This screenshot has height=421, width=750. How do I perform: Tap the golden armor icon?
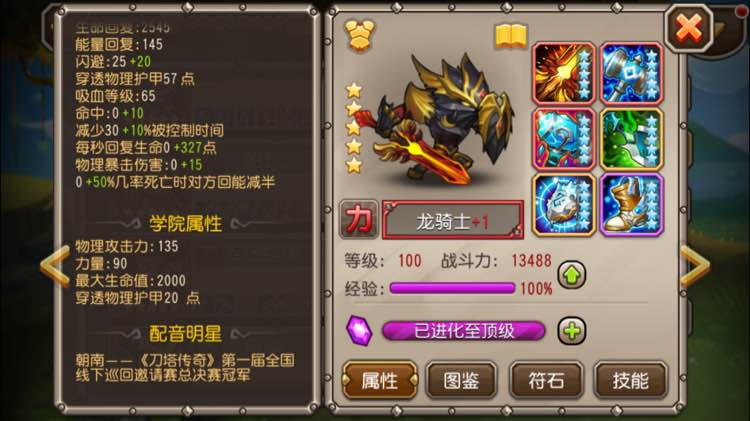click(359, 35)
